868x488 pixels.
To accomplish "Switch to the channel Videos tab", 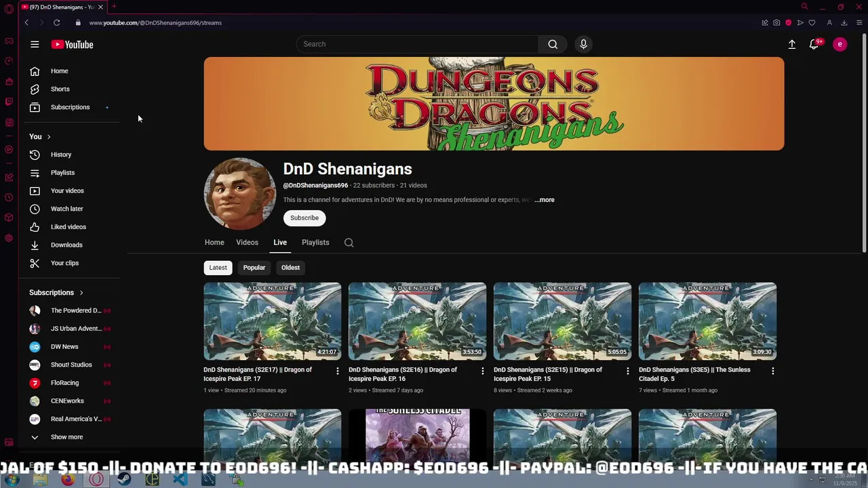I will 247,243.
